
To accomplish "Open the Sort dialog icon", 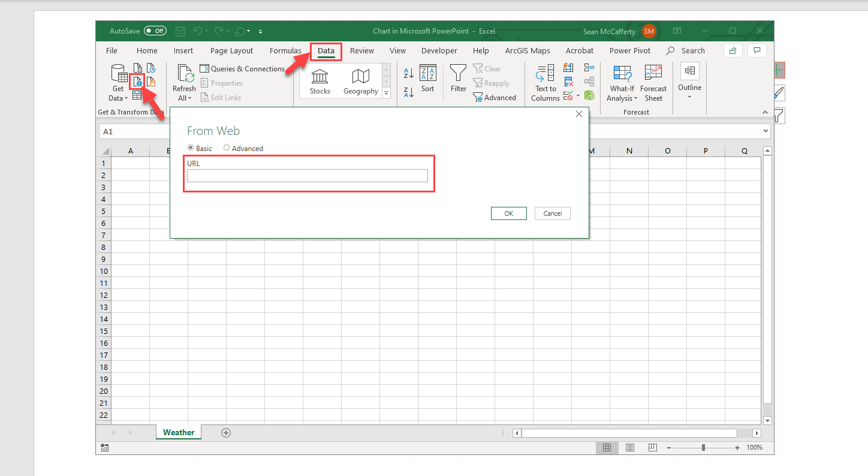I will (x=427, y=79).
